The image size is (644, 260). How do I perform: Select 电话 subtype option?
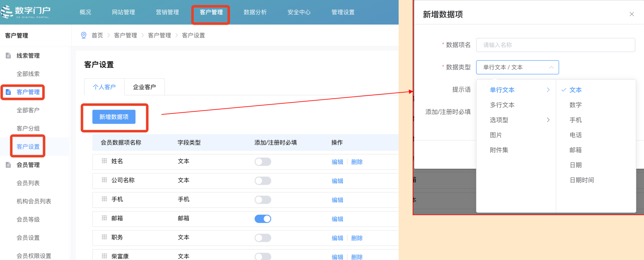pyautogui.click(x=575, y=135)
